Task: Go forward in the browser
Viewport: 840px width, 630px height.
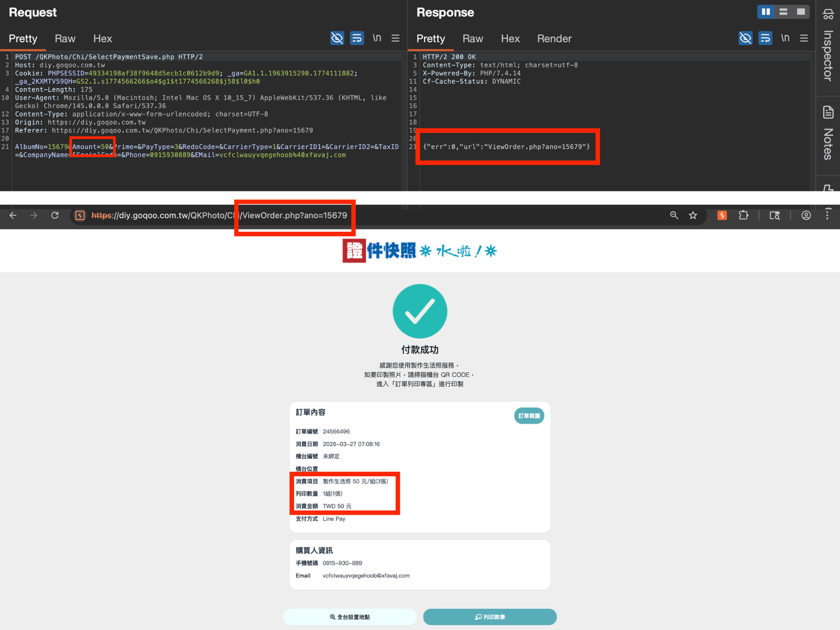Action: click(x=34, y=215)
